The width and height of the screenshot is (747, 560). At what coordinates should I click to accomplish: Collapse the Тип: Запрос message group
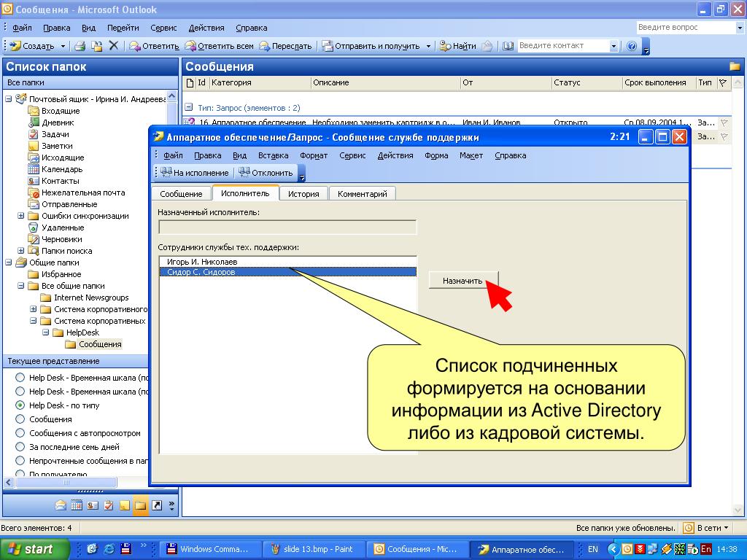[x=189, y=107]
